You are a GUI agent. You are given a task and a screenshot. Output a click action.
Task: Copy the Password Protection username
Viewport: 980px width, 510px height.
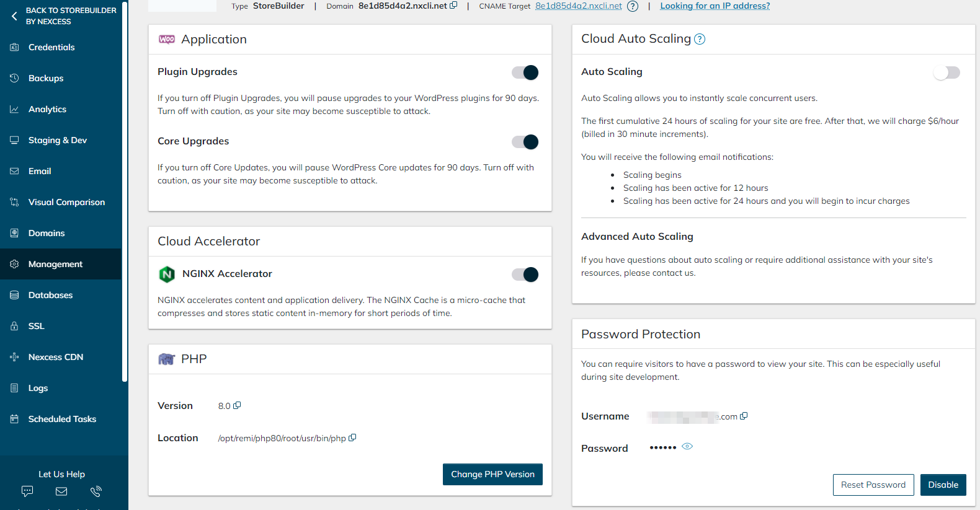point(744,416)
